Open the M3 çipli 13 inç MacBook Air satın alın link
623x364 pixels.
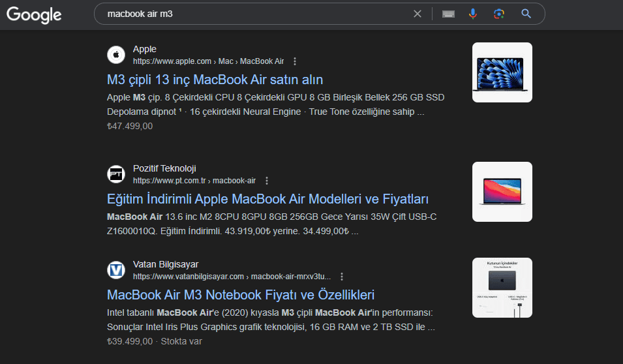[215, 80]
